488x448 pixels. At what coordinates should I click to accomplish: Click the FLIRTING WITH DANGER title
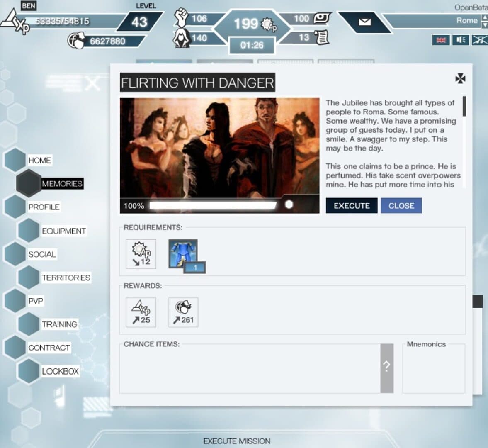click(x=197, y=83)
